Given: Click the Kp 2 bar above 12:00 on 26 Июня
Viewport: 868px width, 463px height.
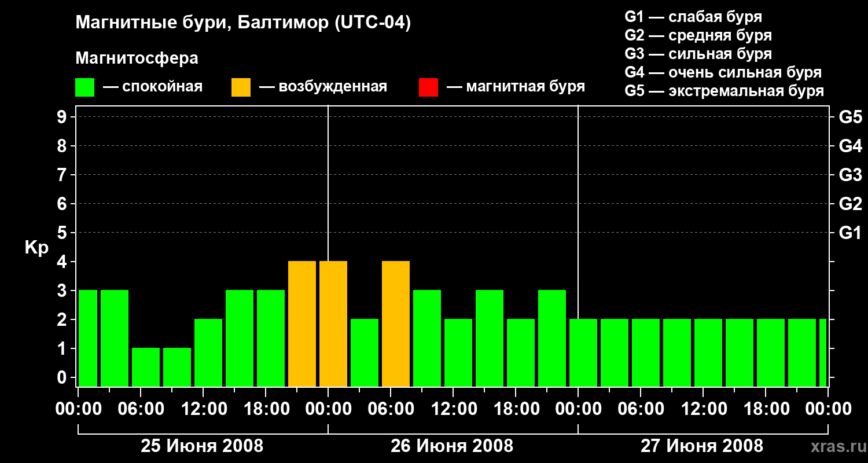Looking at the screenshot, I should [458, 352].
